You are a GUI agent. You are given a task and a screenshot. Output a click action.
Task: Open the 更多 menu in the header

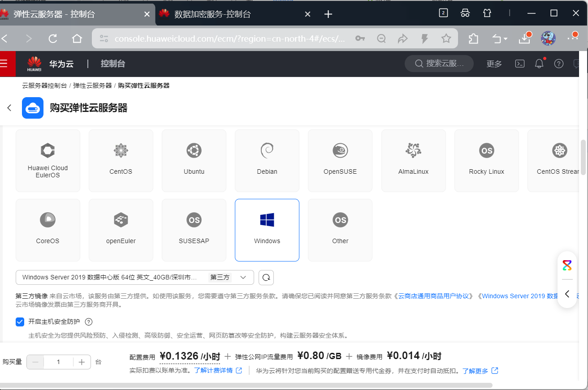494,64
